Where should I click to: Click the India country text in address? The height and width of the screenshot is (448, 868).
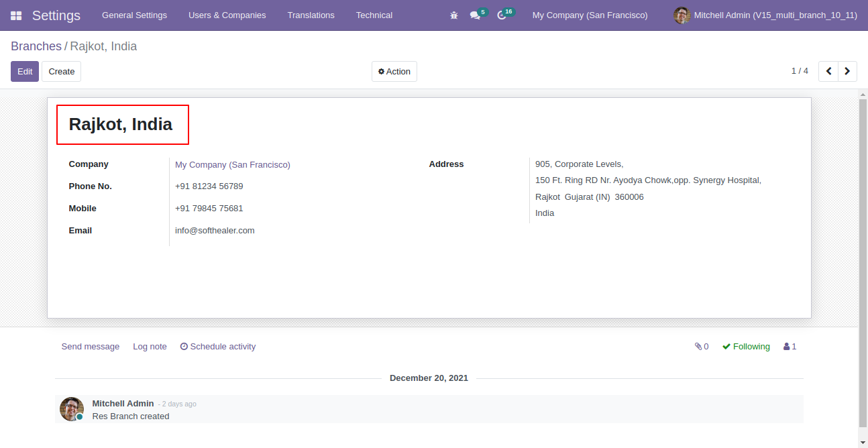(x=545, y=213)
